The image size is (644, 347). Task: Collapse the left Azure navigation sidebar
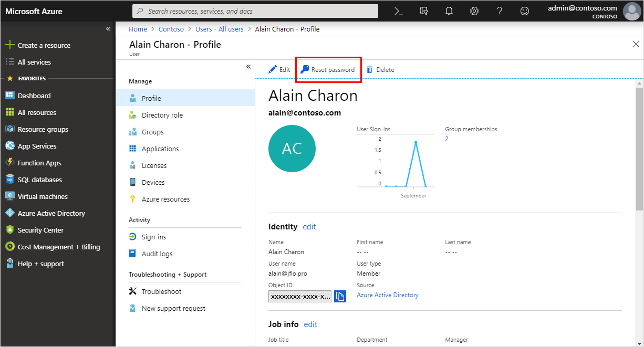pos(108,29)
